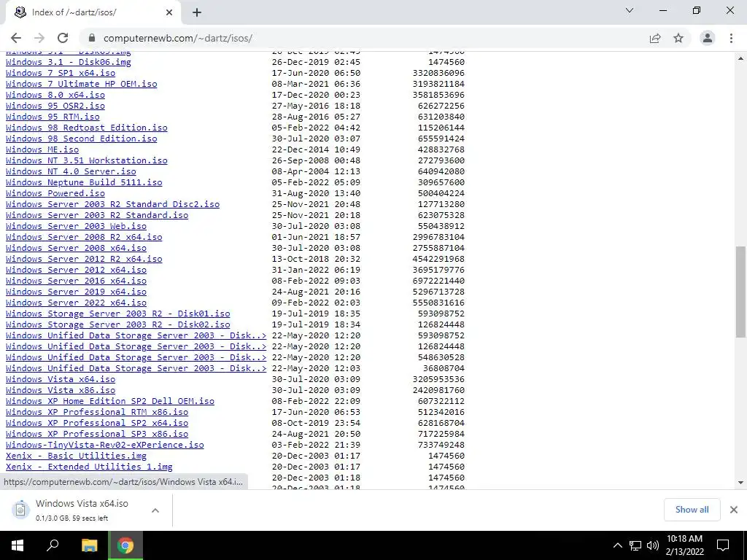Open Windows XP Professional RTM x86.iso link
Image resolution: width=747 pixels, height=560 pixels.
[x=97, y=413]
